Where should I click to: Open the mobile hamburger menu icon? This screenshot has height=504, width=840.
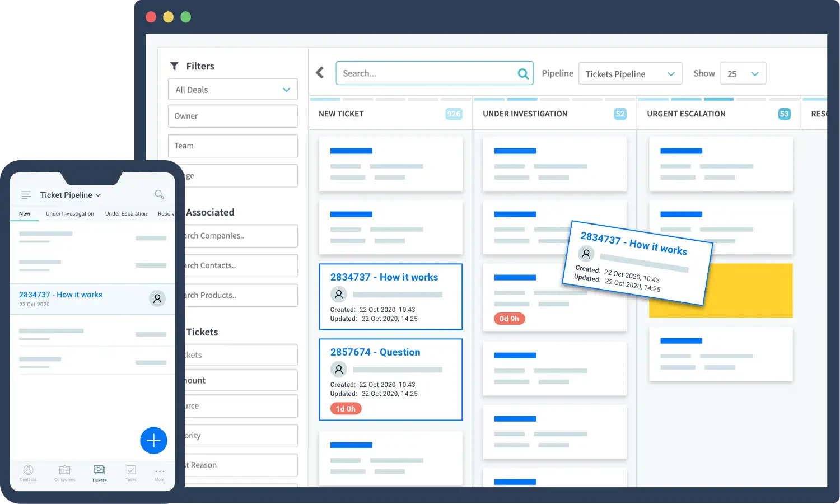tap(26, 195)
